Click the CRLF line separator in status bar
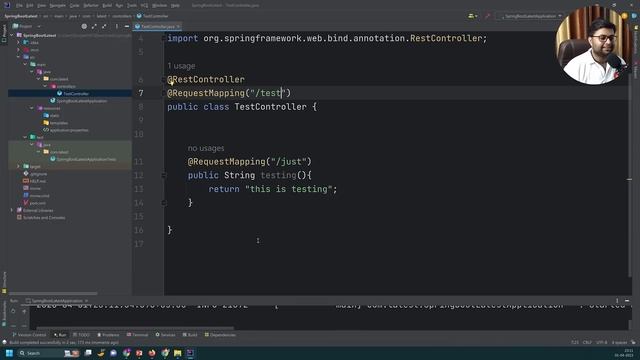640x360 pixels. click(x=587, y=342)
